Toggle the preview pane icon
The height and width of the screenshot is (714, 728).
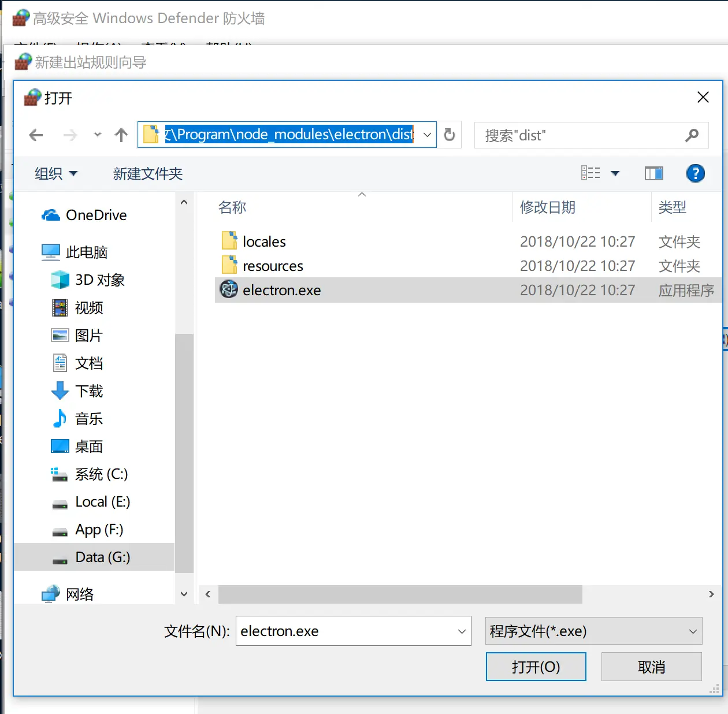coord(653,173)
